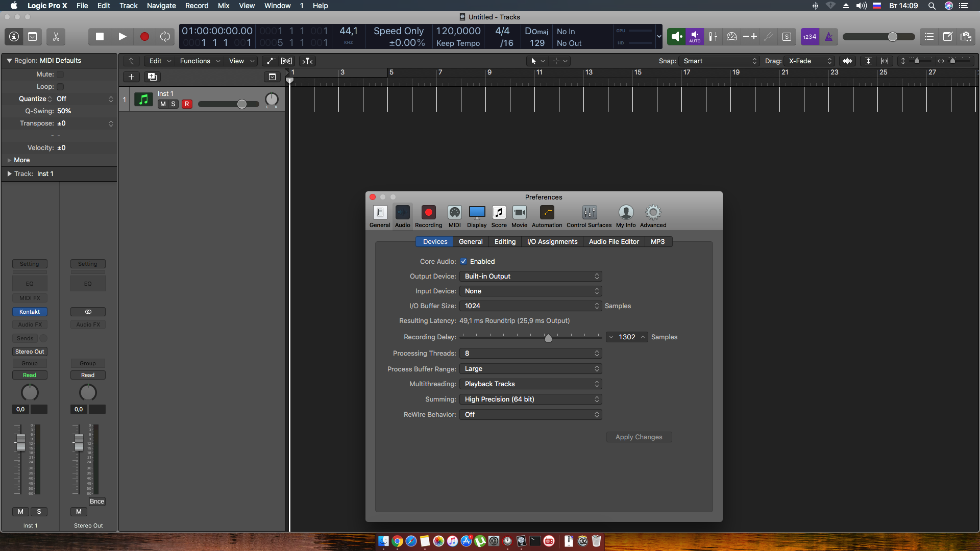
Task: Open General preferences pane icon
Action: point(380,217)
